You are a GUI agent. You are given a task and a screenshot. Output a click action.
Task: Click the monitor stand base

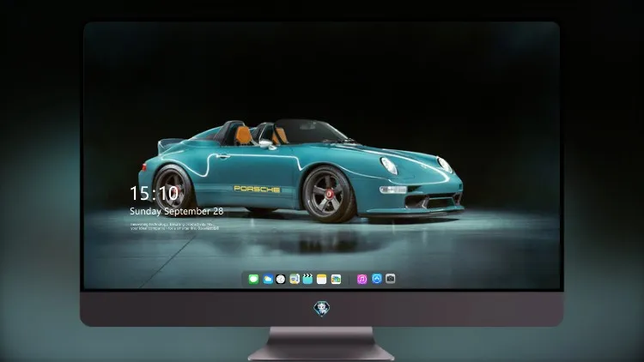click(x=321, y=345)
